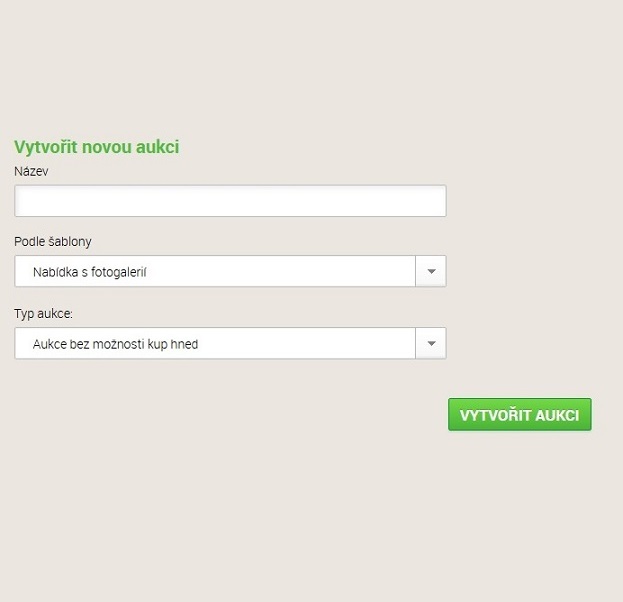The width and height of the screenshot is (623, 602).
Task: Click the triangle icon beside template selection
Action: 431,271
